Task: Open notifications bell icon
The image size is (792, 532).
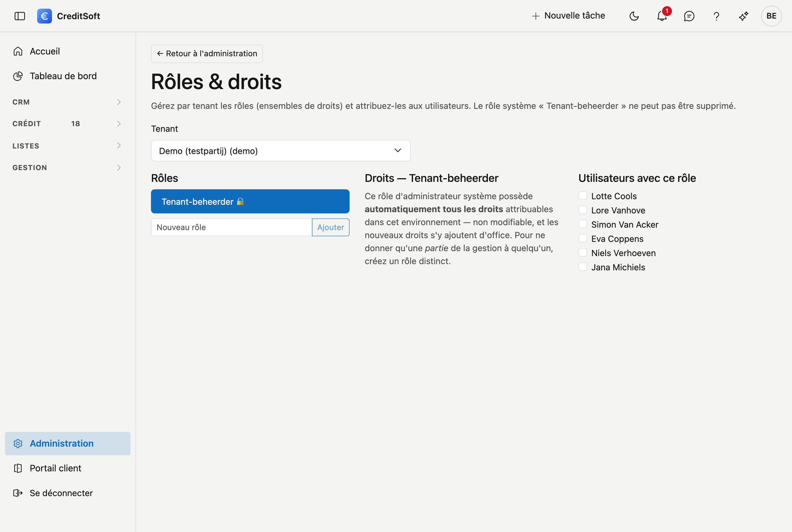Action: click(x=662, y=16)
